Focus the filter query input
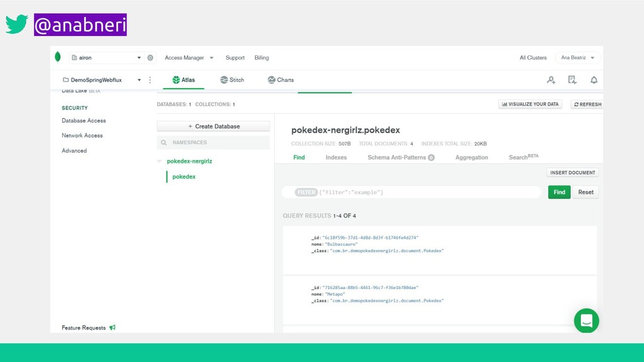The image size is (644, 362). pyautogui.click(x=411, y=192)
